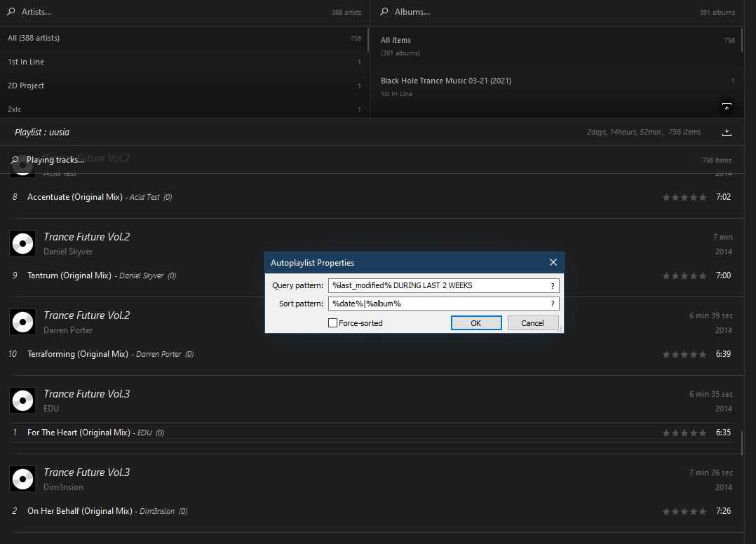Image resolution: width=756 pixels, height=544 pixels.
Task: Click the Playlist : uusia header
Action: point(42,132)
